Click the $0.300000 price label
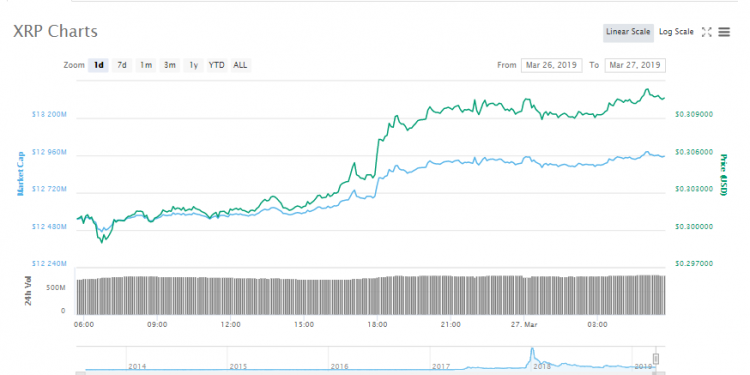 tap(694, 227)
